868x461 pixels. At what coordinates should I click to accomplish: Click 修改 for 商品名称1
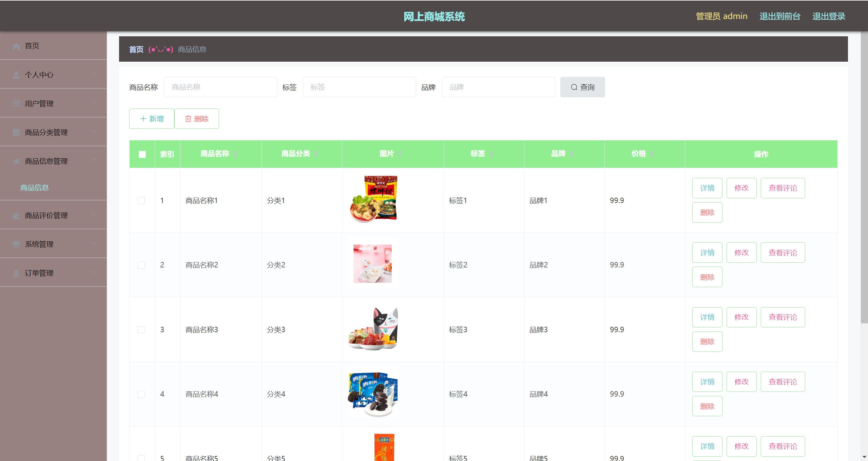pyautogui.click(x=741, y=188)
